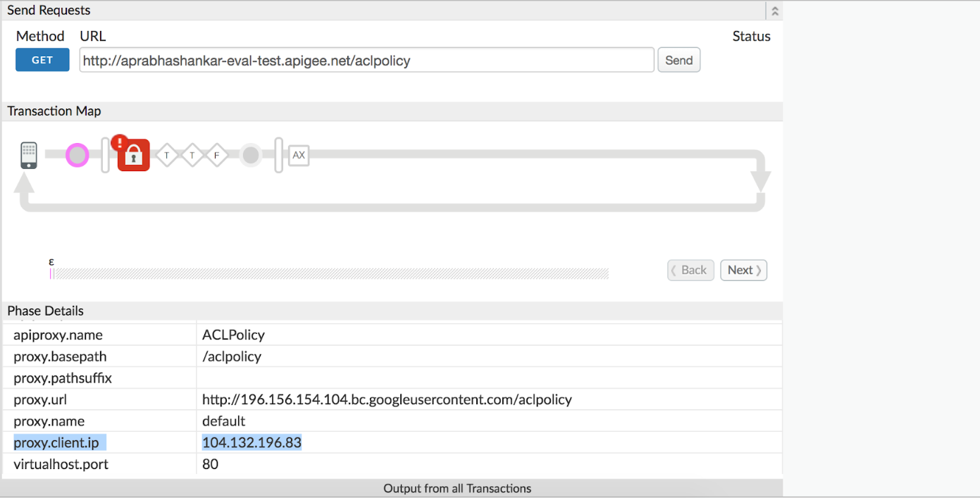This screenshot has width=980, height=498.
Task: Switch to the Transaction Map section header
Action: click(x=54, y=111)
